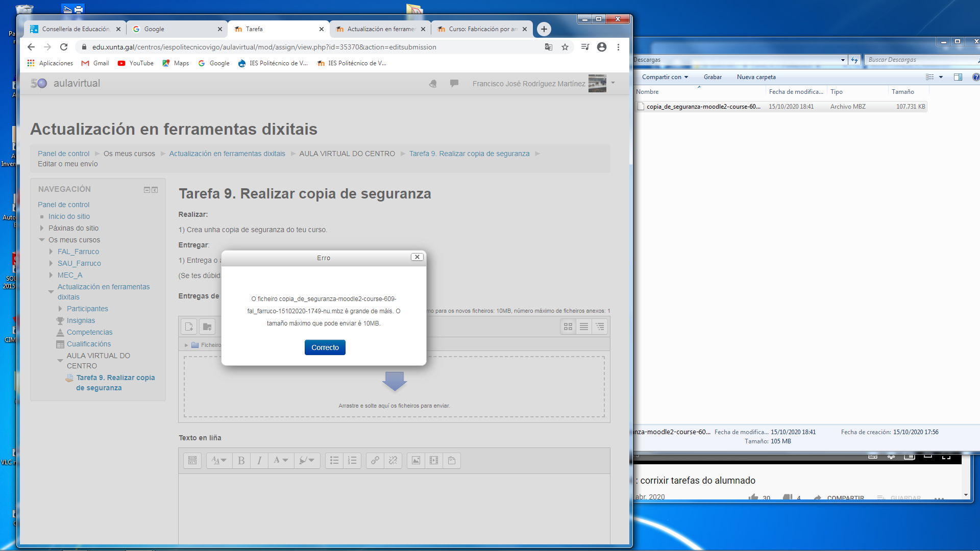Add a new file using the file icon
The image size is (980, 551).
coord(189,327)
